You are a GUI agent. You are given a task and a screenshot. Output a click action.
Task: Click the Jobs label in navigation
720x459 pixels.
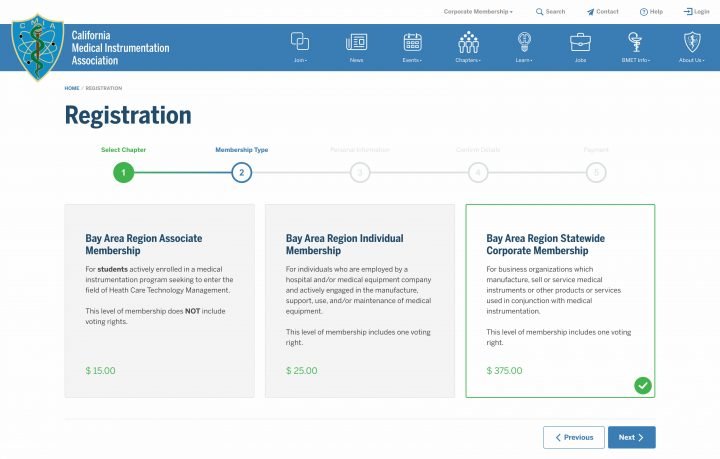click(580, 60)
